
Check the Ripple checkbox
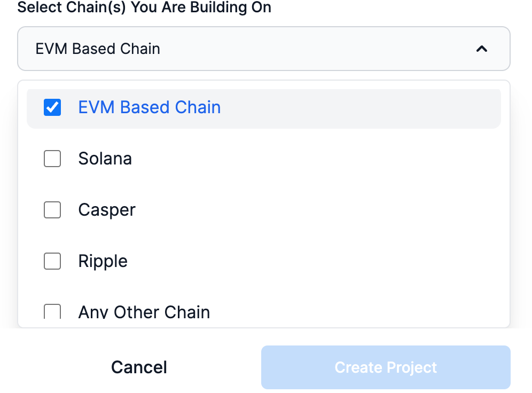(x=52, y=261)
